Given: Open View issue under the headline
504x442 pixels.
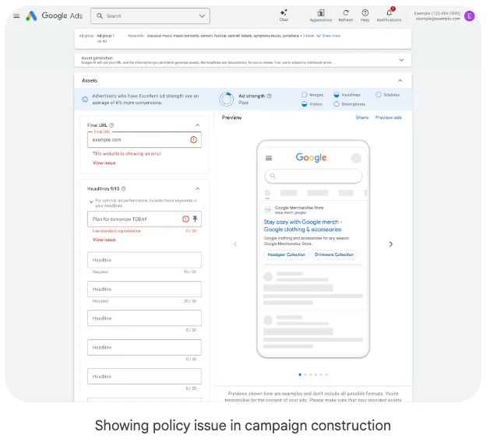Looking at the screenshot, I should click(104, 240).
